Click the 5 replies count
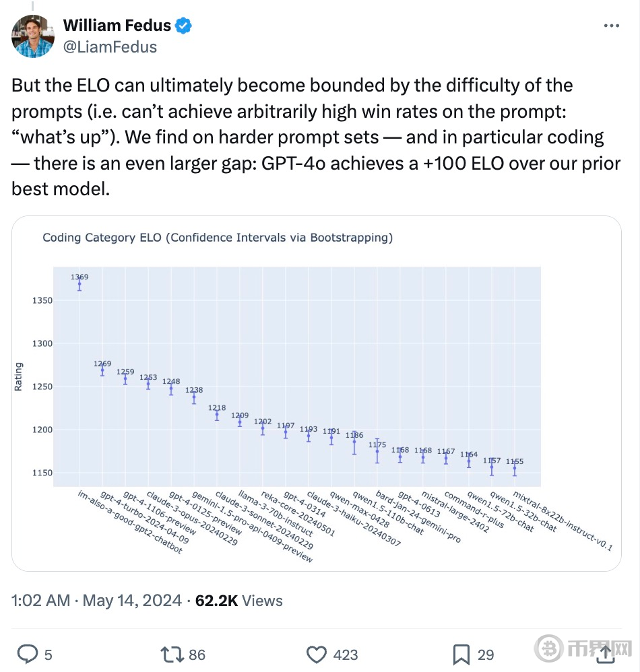Image resolution: width=640 pixels, height=672 pixels. pyautogui.click(x=48, y=655)
